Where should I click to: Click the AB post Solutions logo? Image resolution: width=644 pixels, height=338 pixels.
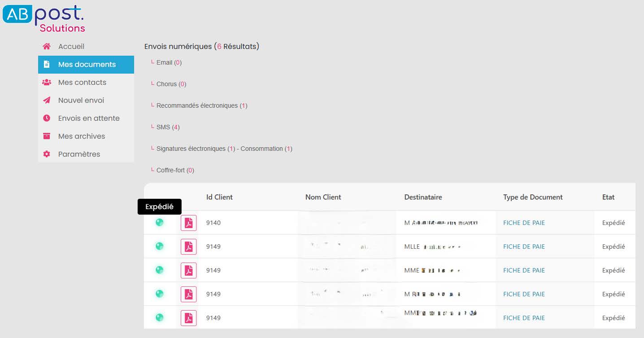point(44,19)
